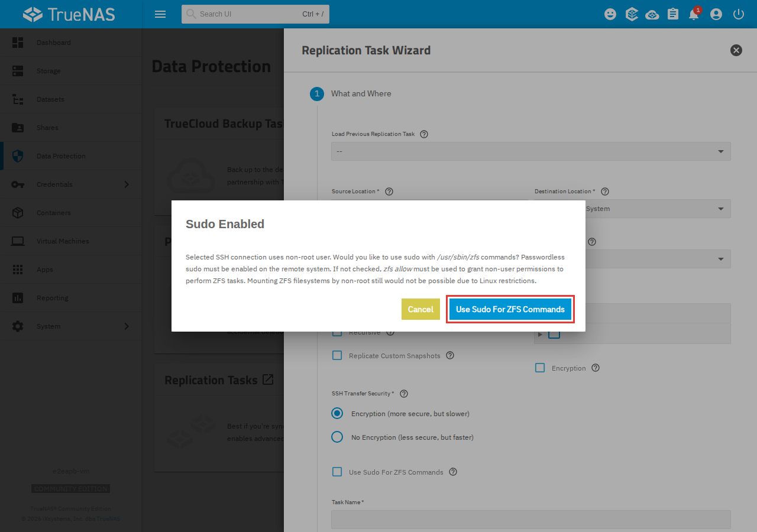The image size is (757, 532).
Task: Show help for Encryption checkbox
Action: pos(596,368)
